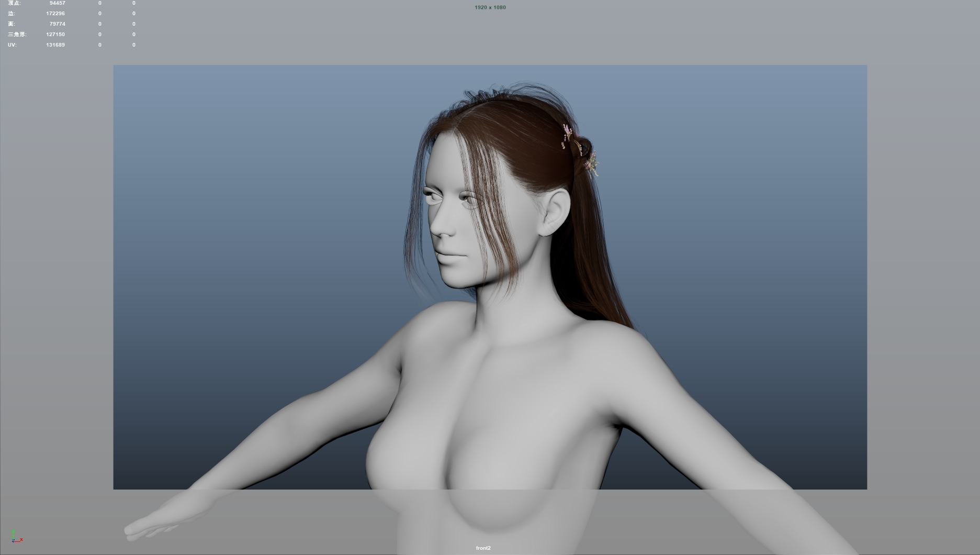Click the triangle count value '127150'
Viewport: 980px width, 555px height.
pyautogui.click(x=55, y=35)
